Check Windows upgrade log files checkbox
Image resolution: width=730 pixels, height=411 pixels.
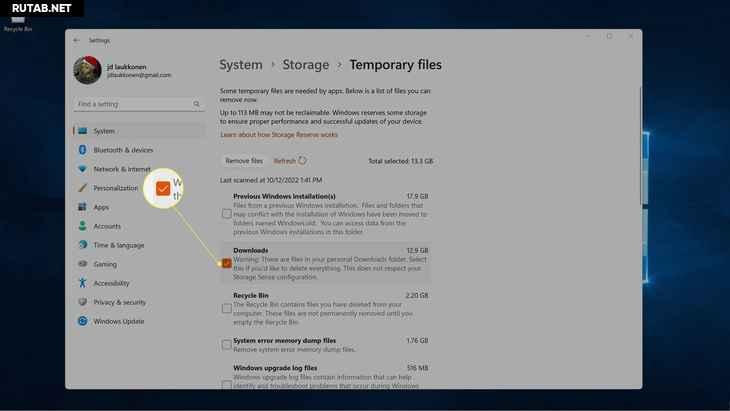(227, 385)
